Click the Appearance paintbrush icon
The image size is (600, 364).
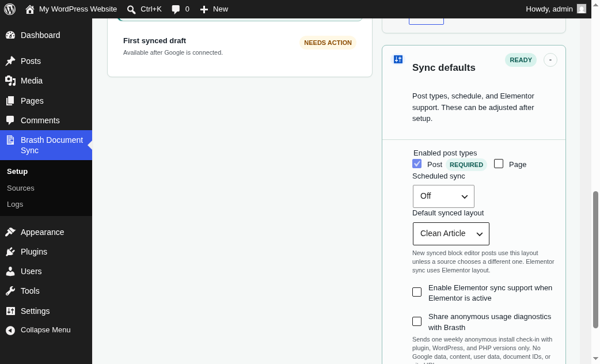(x=10, y=232)
